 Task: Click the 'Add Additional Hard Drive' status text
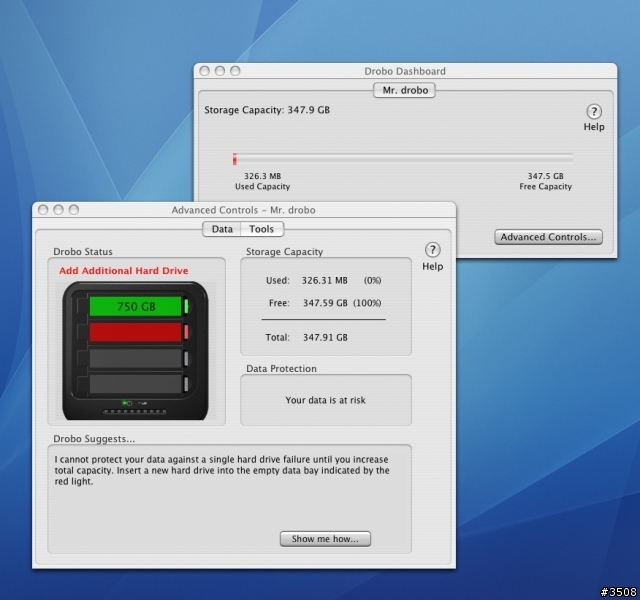[x=124, y=271]
